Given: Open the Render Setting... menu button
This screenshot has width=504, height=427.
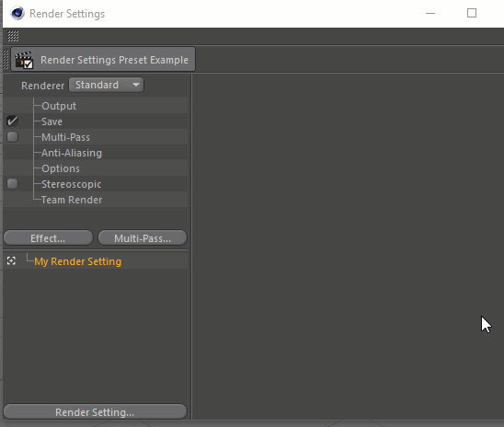Looking at the screenshot, I should click(95, 412).
